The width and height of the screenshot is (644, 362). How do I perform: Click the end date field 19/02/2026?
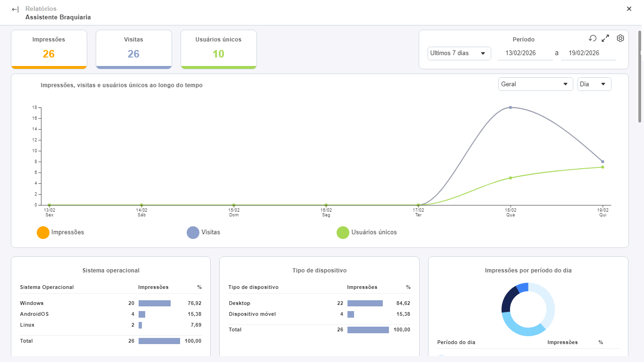[588, 53]
